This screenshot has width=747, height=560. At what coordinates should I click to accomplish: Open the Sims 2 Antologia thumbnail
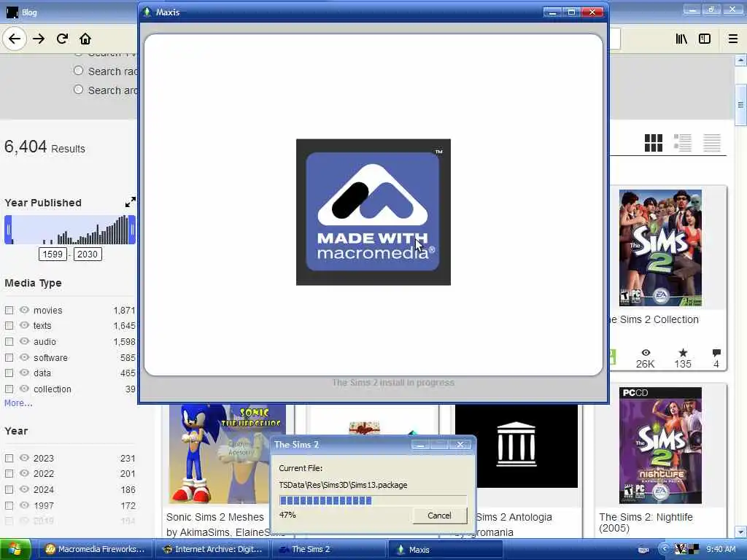tap(516, 446)
